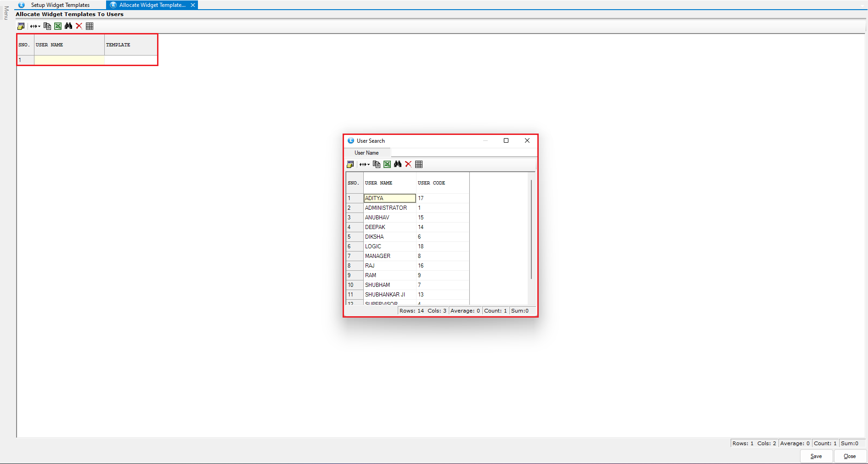This screenshot has height=464, width=868.
Task: Click Excel export icon in main window toolbar
Action: (58, 26)
